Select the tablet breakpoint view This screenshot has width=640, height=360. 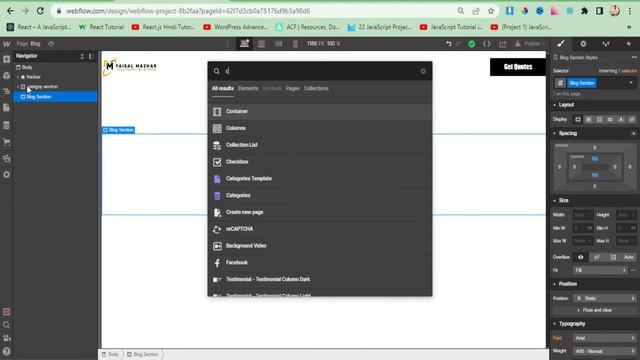click(x=262, y=44)
